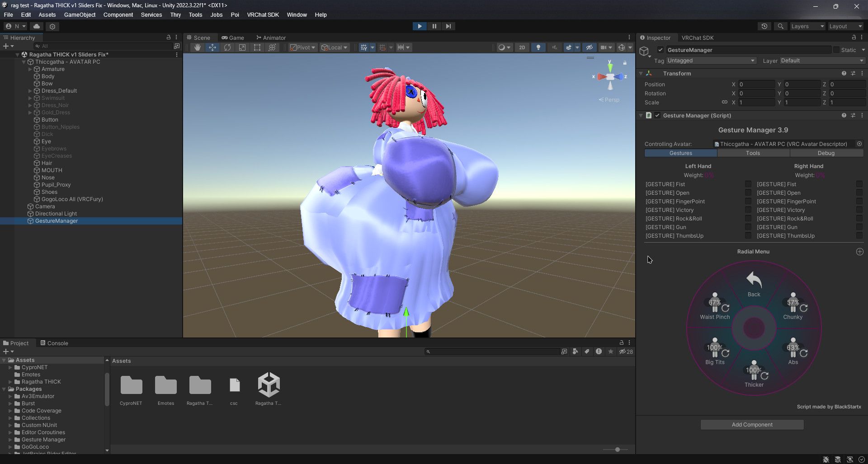Toggle 2D scene view mode
The width and height of the screenshot is (868, 464).
522,47
